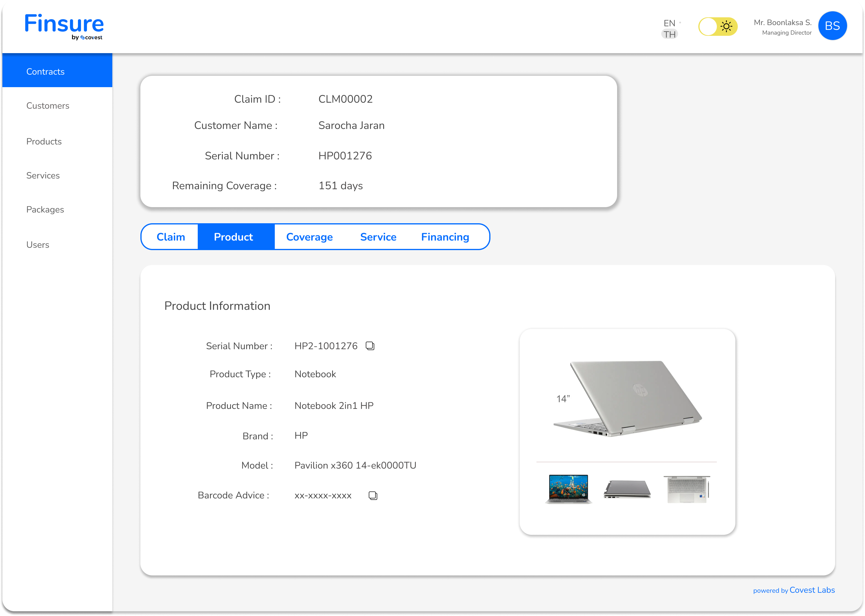The image size is (865, 616).
Task: Go to Customers in the sidebar
Action: pyautogui.click(x=48, y=105)
